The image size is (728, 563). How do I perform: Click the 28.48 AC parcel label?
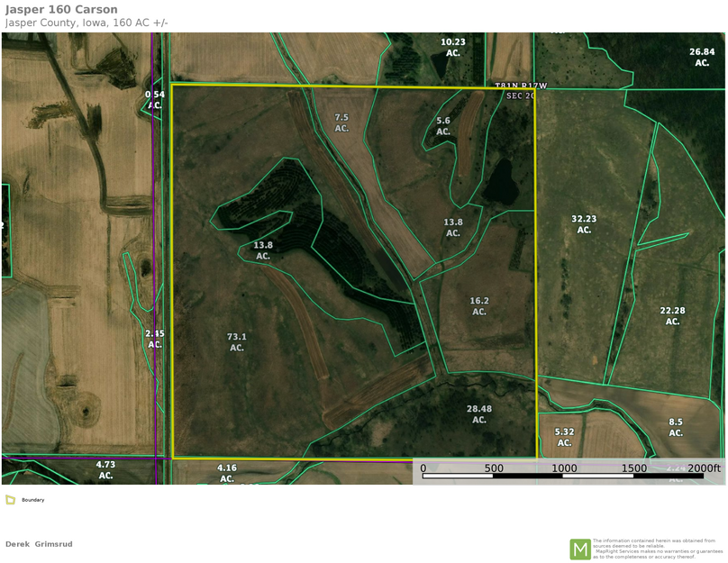478,413
